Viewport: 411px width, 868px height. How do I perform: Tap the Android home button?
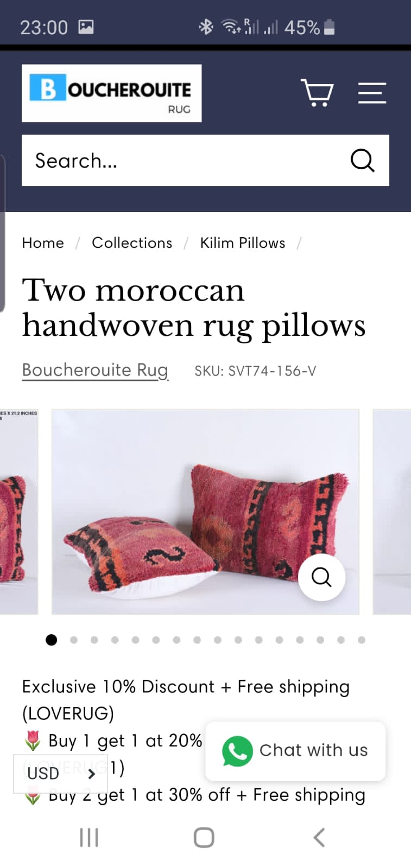[x=204, y=838]
